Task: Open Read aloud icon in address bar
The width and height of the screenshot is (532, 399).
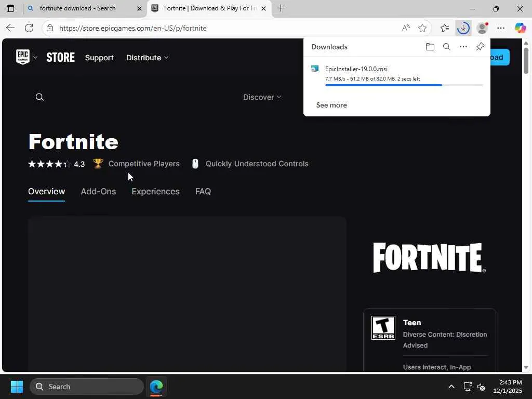Action: 406,28
